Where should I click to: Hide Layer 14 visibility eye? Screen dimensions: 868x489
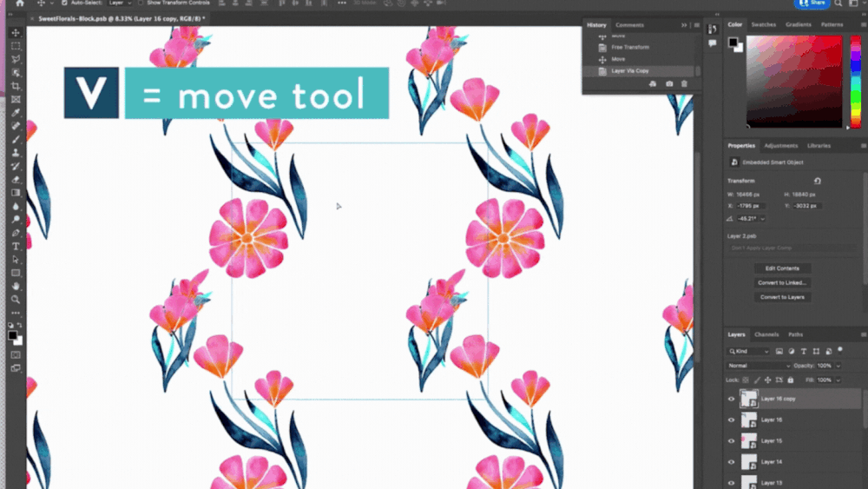[x=731, y=462]
